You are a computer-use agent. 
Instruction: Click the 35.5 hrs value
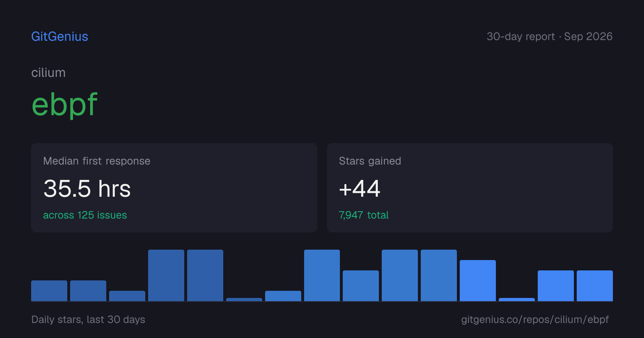(x=87, y=188)
